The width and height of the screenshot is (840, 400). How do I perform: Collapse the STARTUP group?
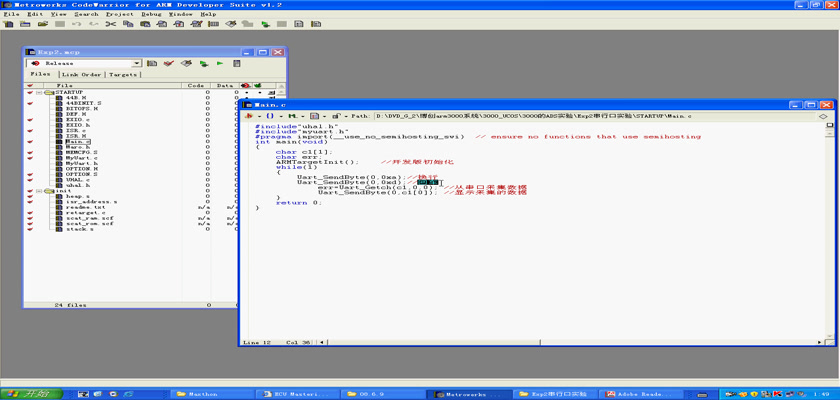point(39,92)
